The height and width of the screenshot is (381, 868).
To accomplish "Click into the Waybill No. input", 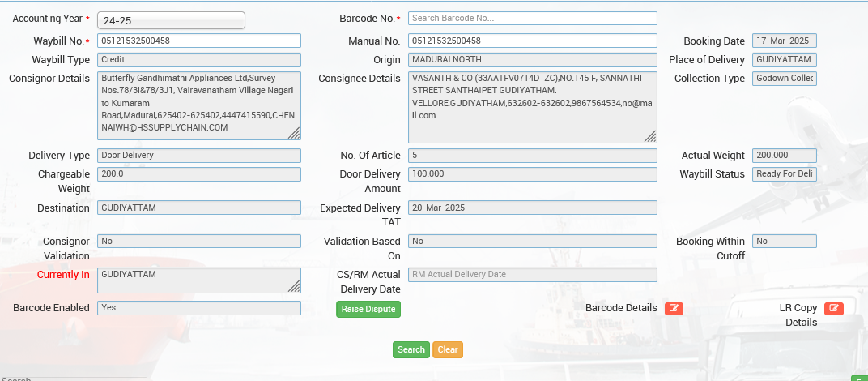I will tap(199, 41).
